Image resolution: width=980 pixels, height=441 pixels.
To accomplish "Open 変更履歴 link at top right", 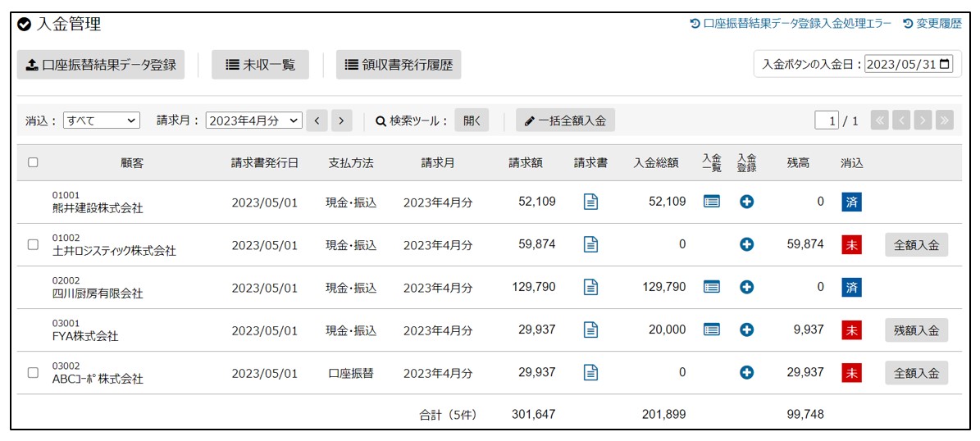I will pos(932,24).
